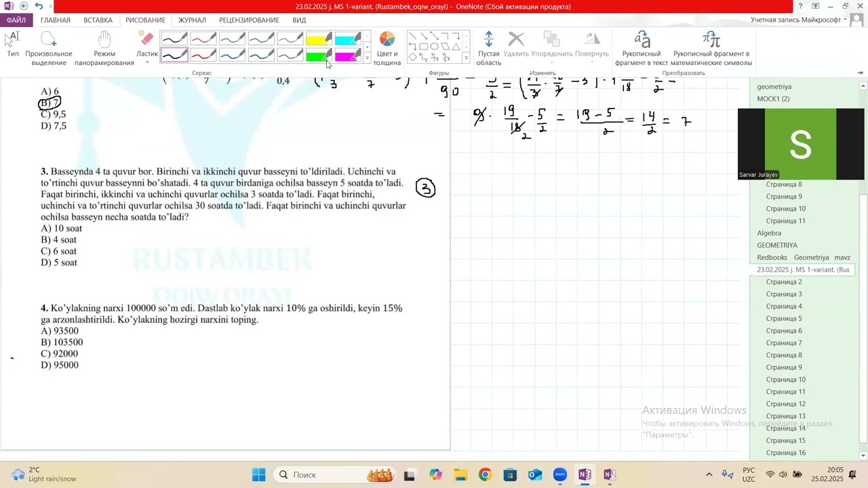
Task: Select the triangle shape in Shapes gallery
Action: 456,47
